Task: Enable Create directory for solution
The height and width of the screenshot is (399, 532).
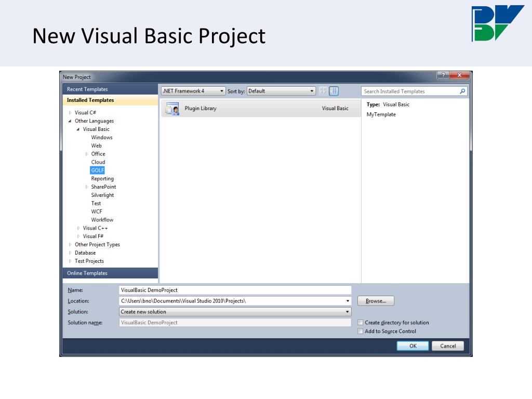Action: point(361,322)
